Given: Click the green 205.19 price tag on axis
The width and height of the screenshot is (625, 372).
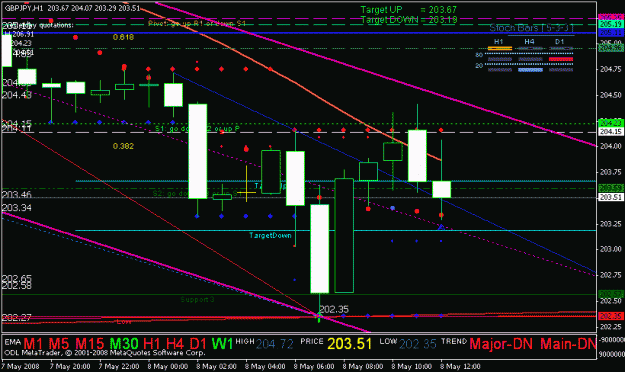Looking at the screenshot, I should pyautogui.click(x=611, y=24).
